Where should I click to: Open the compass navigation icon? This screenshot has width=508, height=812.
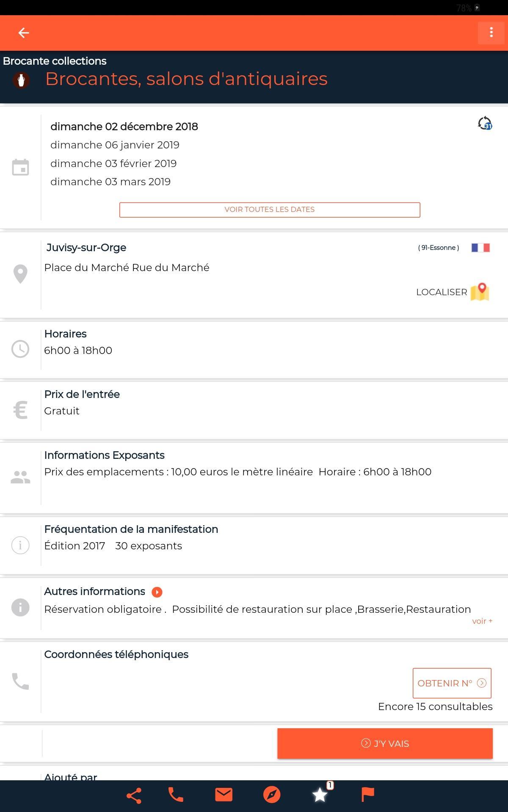[x=272, y=795]
